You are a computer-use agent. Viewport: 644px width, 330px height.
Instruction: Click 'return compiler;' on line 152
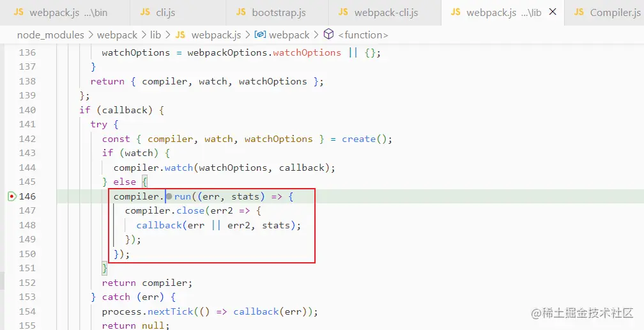click(147, 283)
